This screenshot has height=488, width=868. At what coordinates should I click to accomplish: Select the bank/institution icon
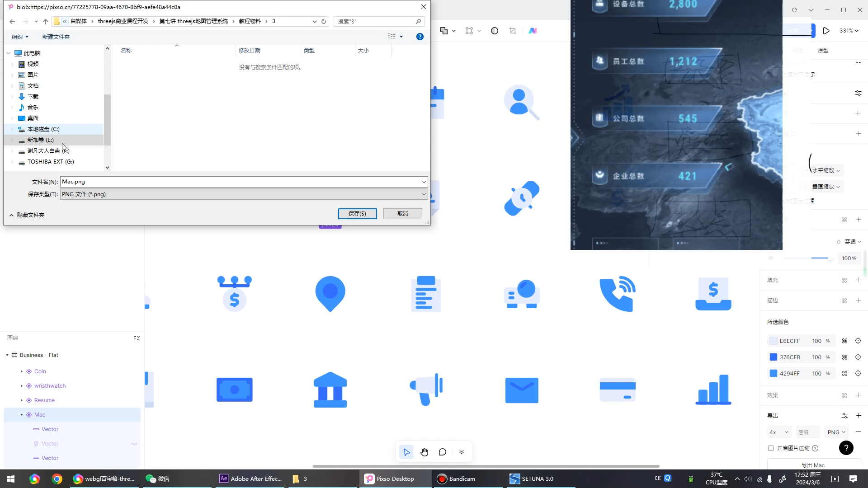330,389
